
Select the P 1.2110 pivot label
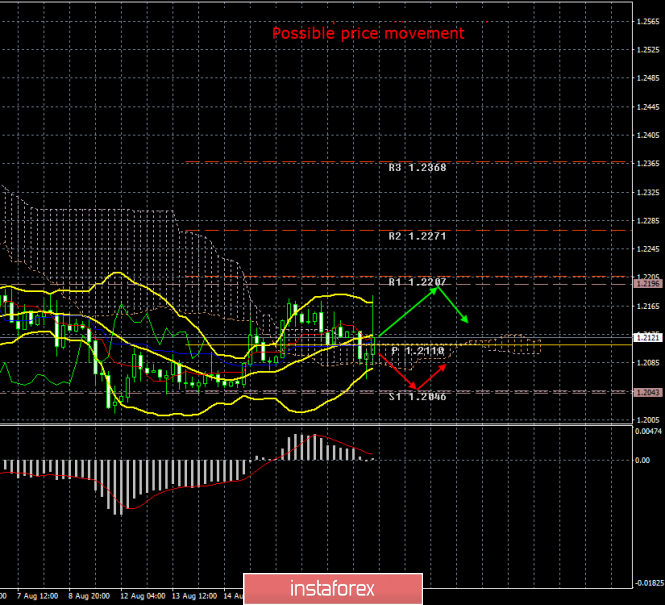pyautogui.click(x=417, y=351)
